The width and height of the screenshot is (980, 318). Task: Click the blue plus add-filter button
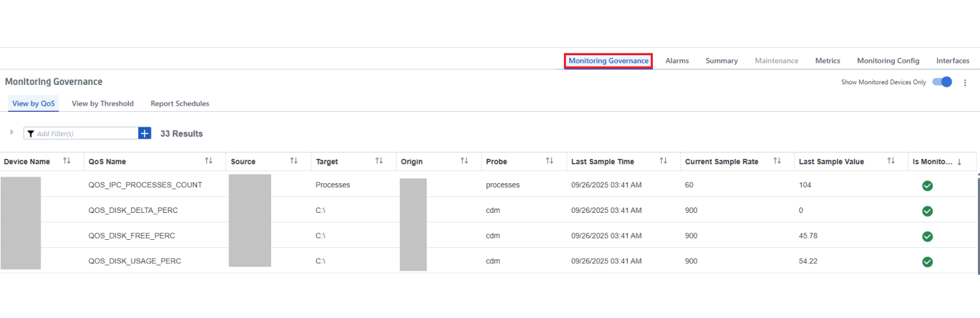[144, 133]
